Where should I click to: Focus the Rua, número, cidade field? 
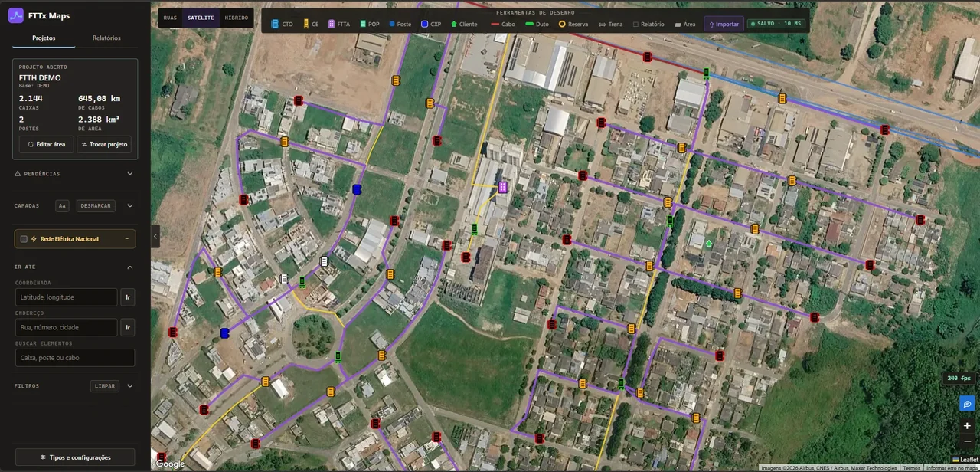point(67,327)
